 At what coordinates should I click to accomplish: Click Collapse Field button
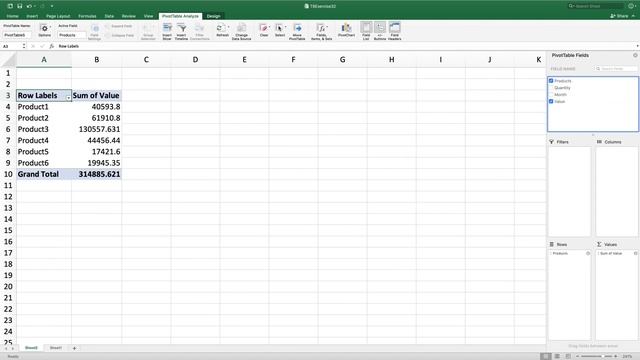pyautogui.click(x=120, y=36)
